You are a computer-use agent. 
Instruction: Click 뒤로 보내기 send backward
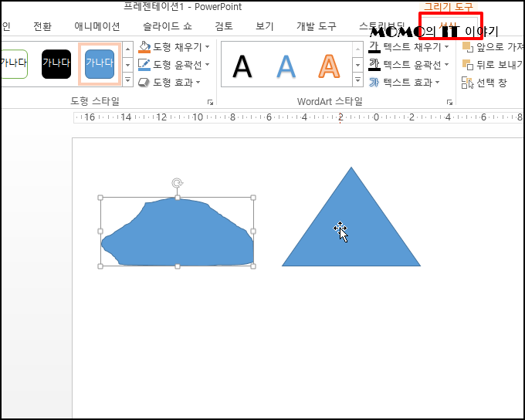click(x=493, y=64)
